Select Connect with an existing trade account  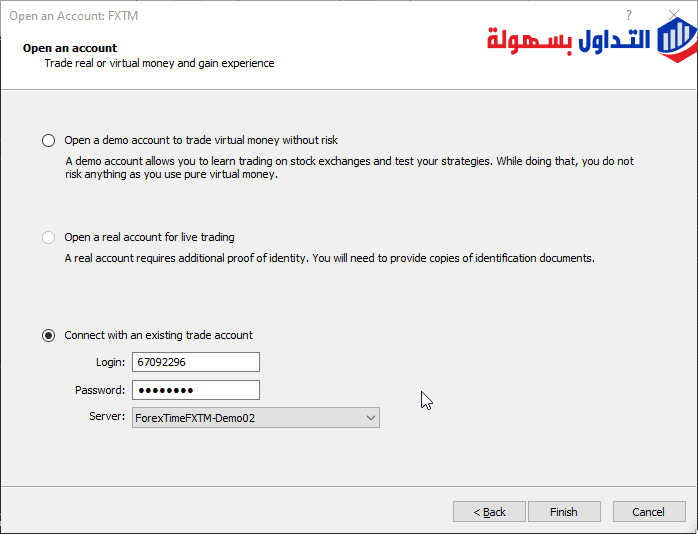[49, 336]
